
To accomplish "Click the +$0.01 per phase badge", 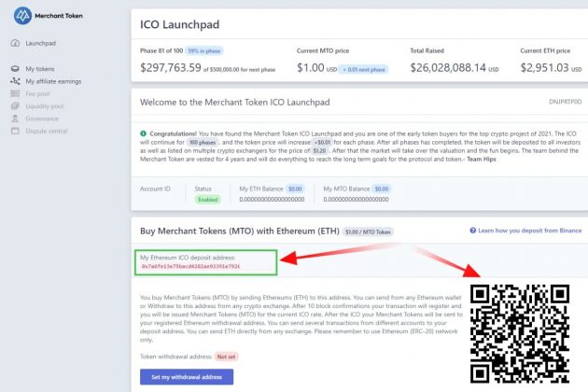I will click(x=323, y=143).
